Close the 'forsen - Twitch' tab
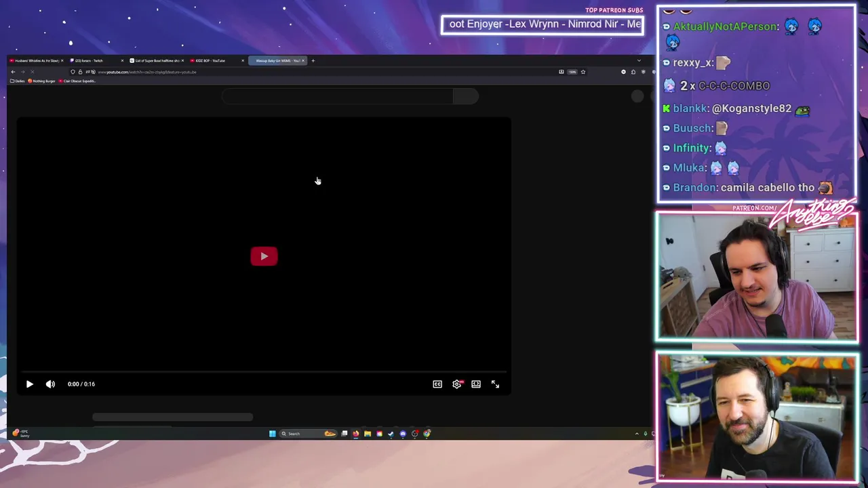 [x=122, y=61]
